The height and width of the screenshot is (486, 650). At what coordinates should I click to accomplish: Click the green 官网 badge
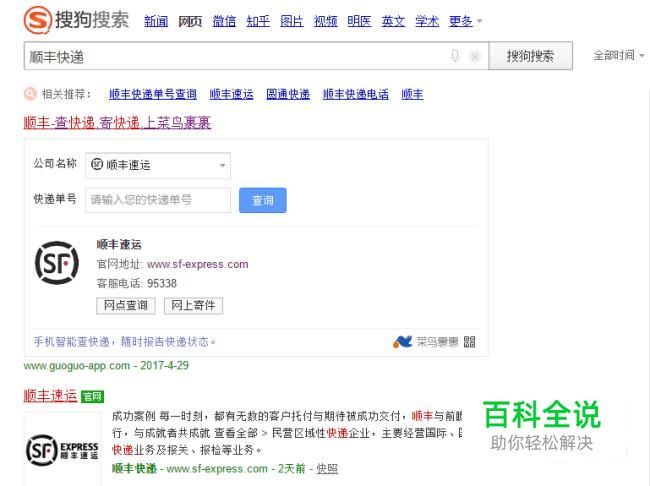click(x=92, y=396)
